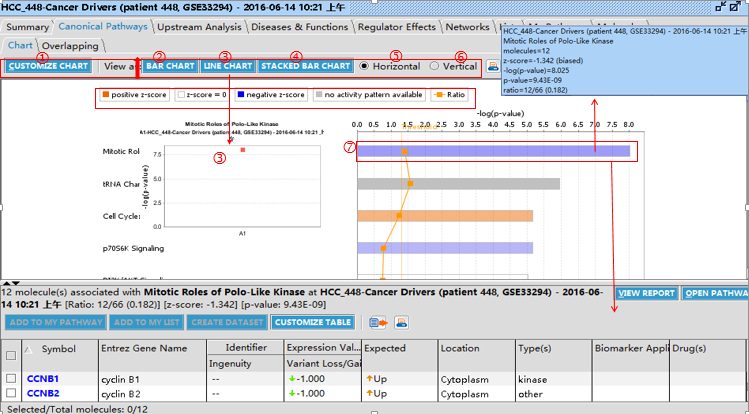Select the Vertical orientation radio button

click(x=434, y=67)
